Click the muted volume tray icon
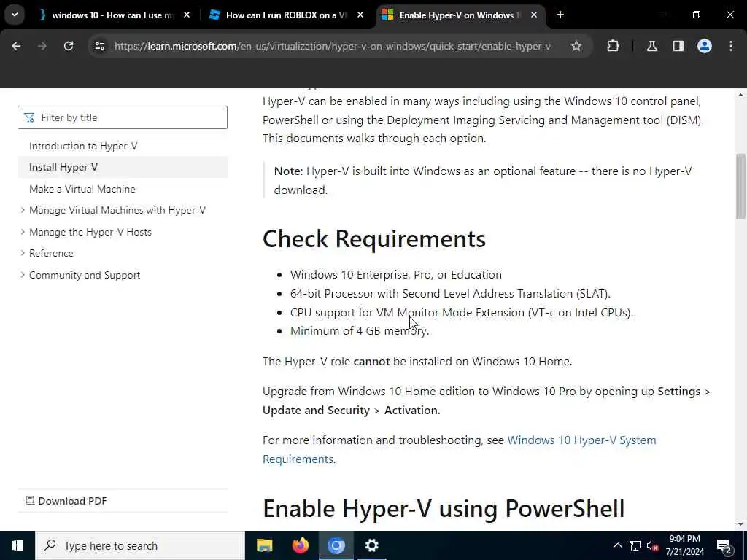 (652, 545)
